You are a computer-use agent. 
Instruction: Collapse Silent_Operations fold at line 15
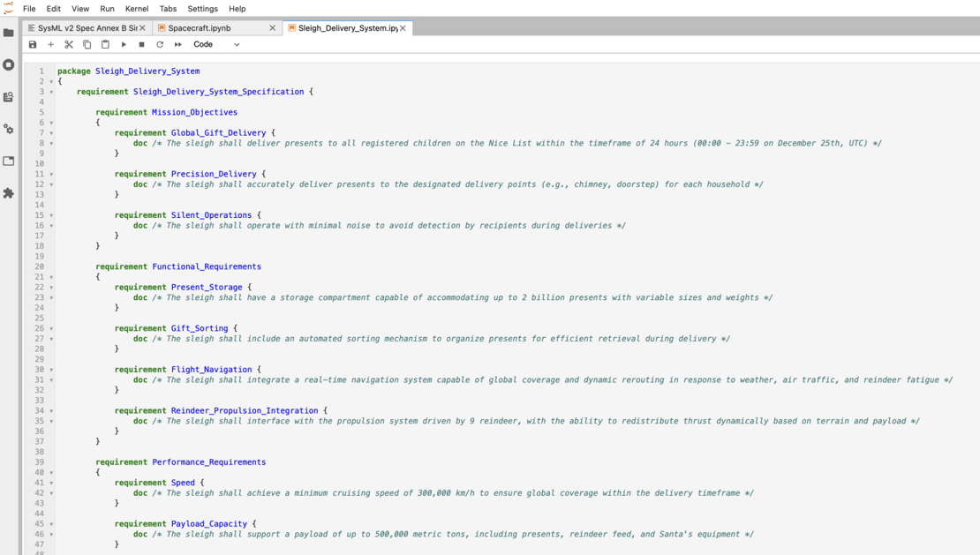51,215
